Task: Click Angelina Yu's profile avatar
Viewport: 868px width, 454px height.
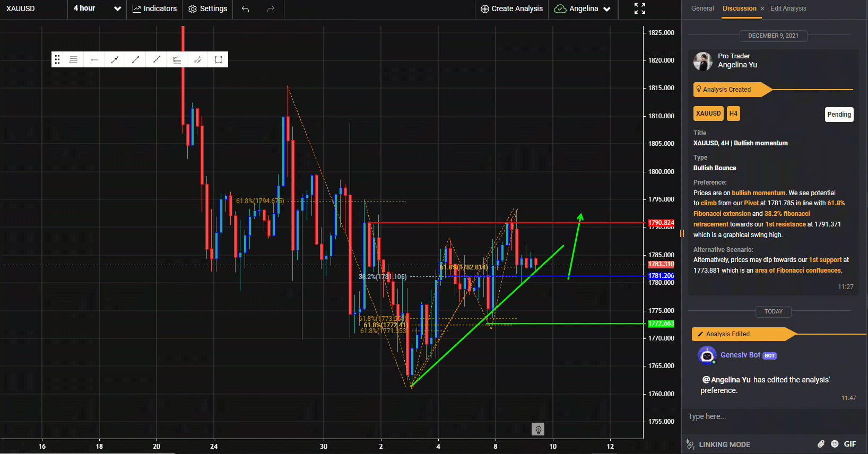Action: click(703, 61)
